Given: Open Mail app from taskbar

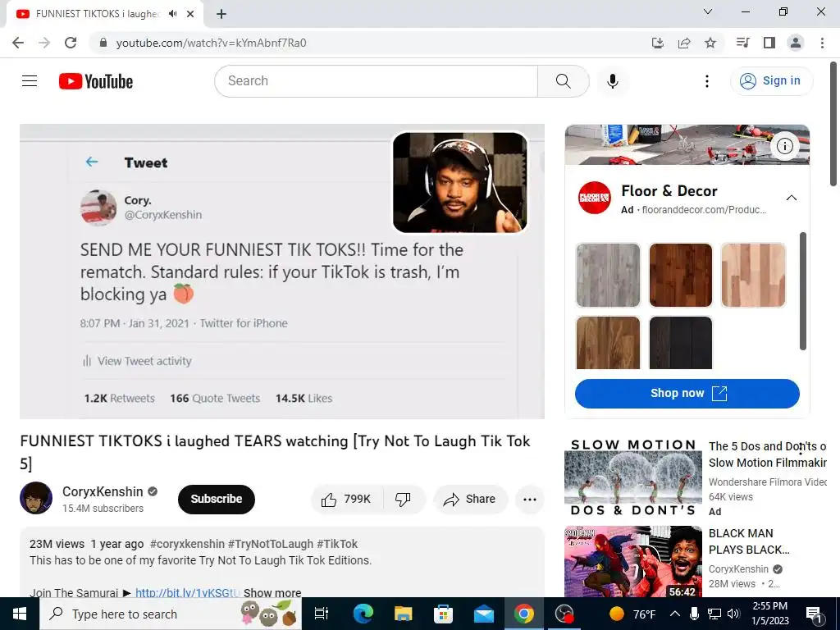Looking at the screenshot, I should pyautogui.click(x=483, y=614).
